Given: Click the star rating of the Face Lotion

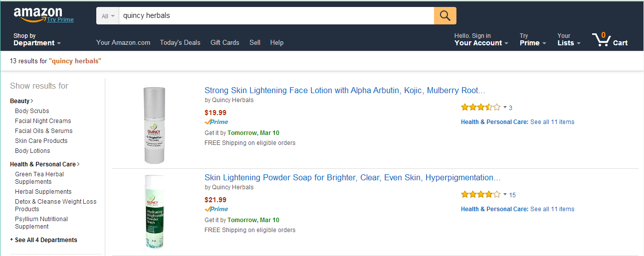Looking at the screenshot, I should point(480,107).
